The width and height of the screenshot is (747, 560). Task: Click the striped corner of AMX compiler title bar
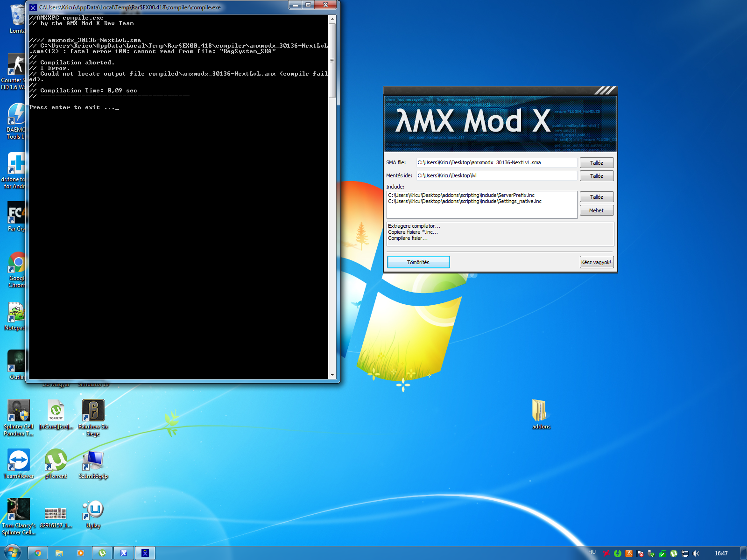pyautogui.click(x=606, y=91)
